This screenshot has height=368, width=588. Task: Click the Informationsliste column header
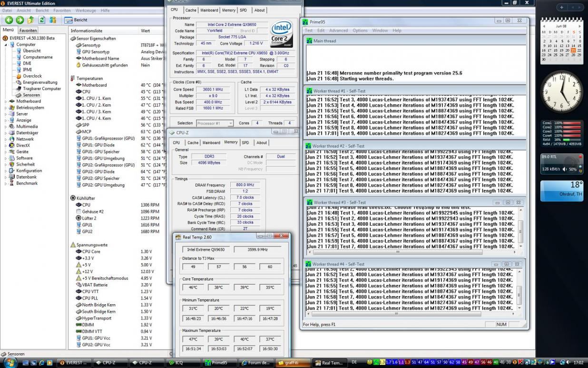tap(104, 31)
